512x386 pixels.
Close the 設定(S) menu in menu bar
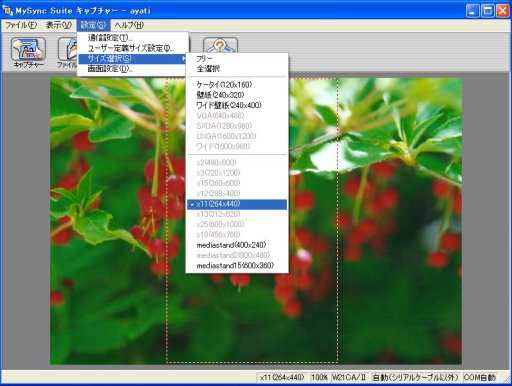coord(93,25)
